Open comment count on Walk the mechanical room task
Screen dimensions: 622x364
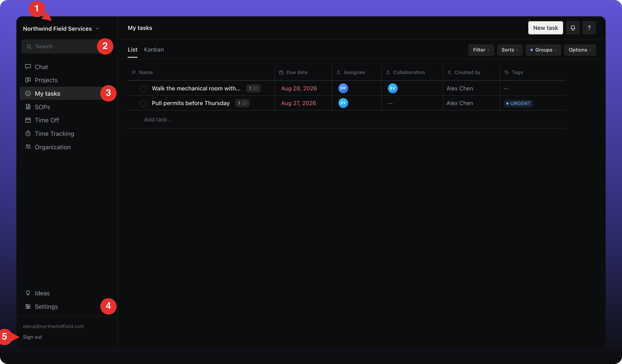[x=253, y=88]
